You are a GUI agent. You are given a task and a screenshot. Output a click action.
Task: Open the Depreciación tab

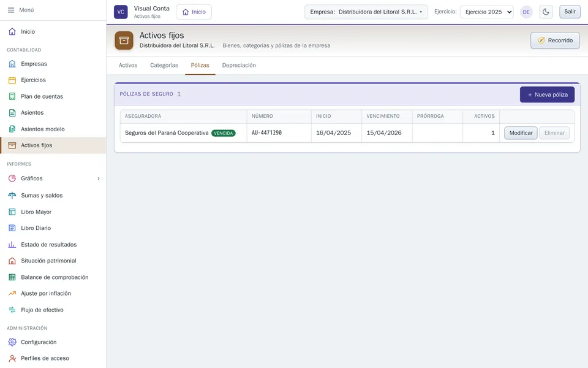coord(239,66)
